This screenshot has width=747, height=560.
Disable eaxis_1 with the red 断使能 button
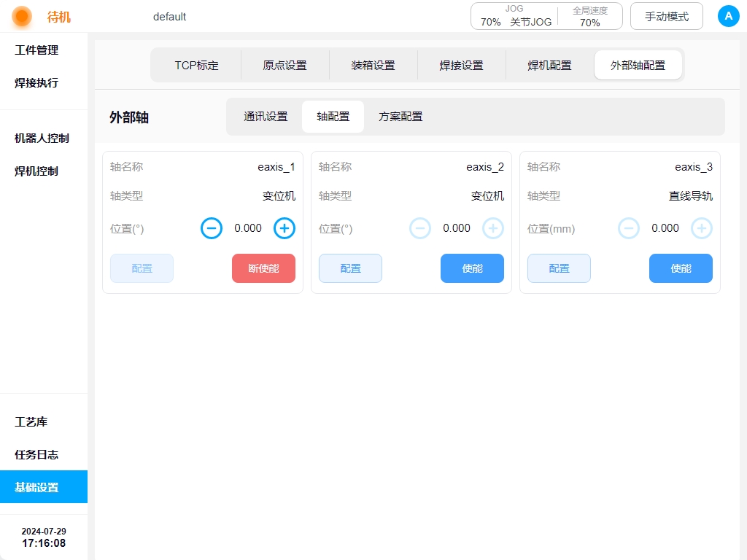click(x=263, y=268)
